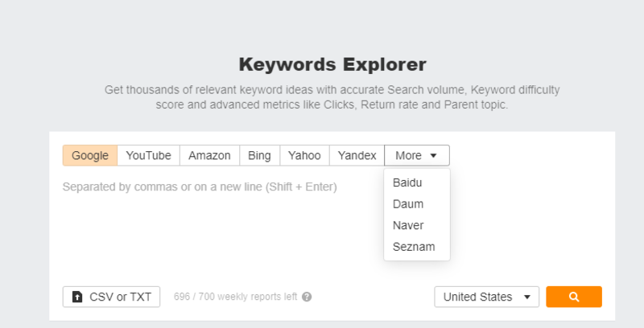Click the help question mark icon
The width and height of the screenshot is (644, 328).
click(307, 297)
